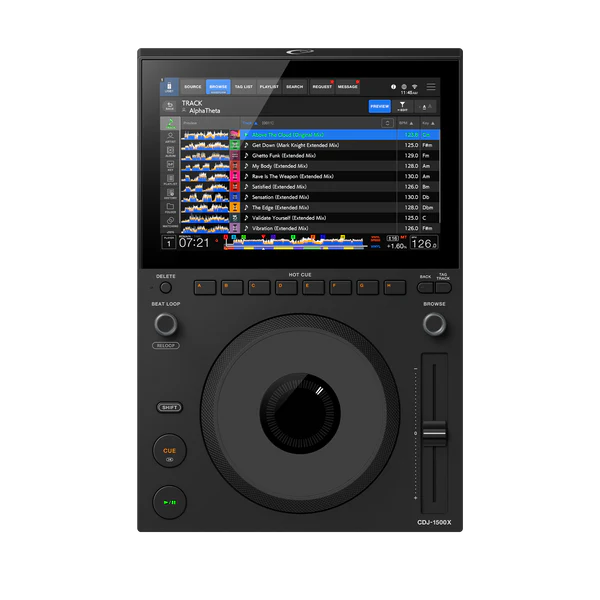Trigger Hot Cue B pad
600x600 pixels.
pyautogui.click(x=232, y=287)
